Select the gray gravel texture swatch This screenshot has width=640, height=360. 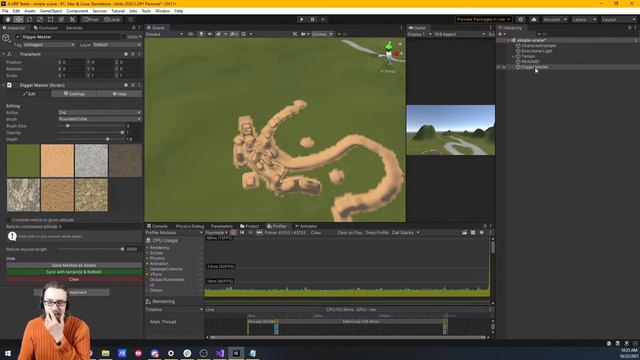pyautogui.click(x=91, y=160)
